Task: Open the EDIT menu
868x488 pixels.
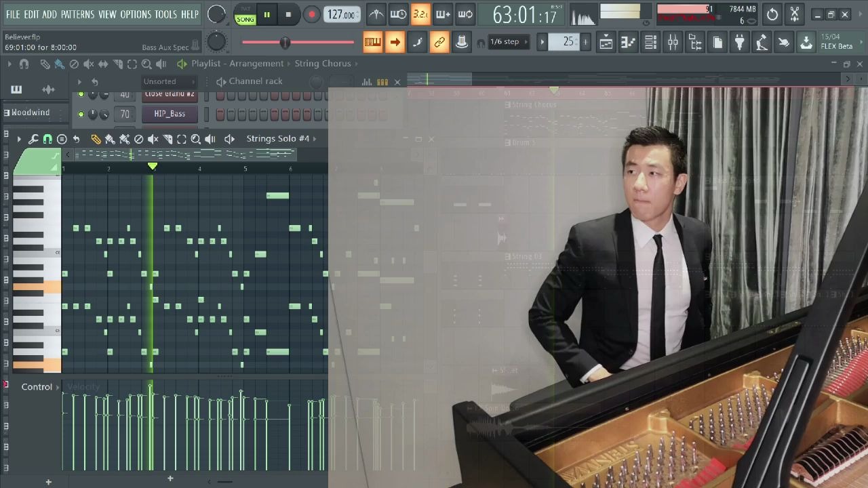Action: (31, 14)
